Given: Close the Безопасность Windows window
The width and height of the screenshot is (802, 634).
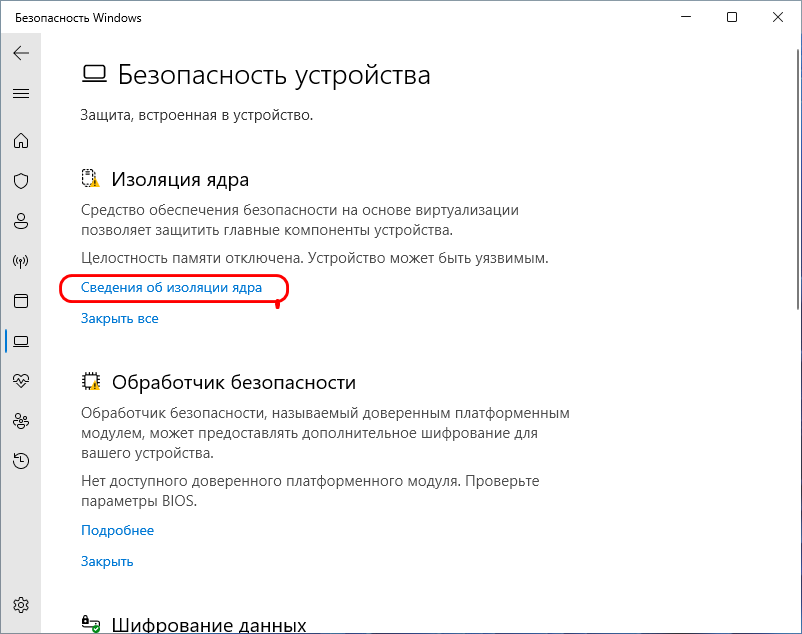Looking at the screenshot, I should [778, 17].
